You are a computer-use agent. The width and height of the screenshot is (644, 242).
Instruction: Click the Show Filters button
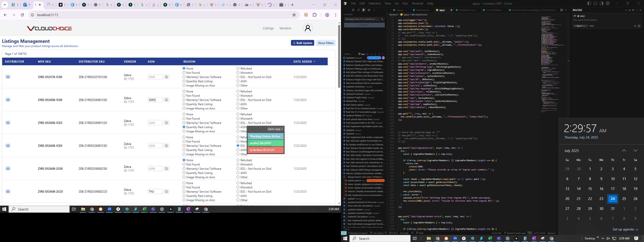tap(326, 43)
